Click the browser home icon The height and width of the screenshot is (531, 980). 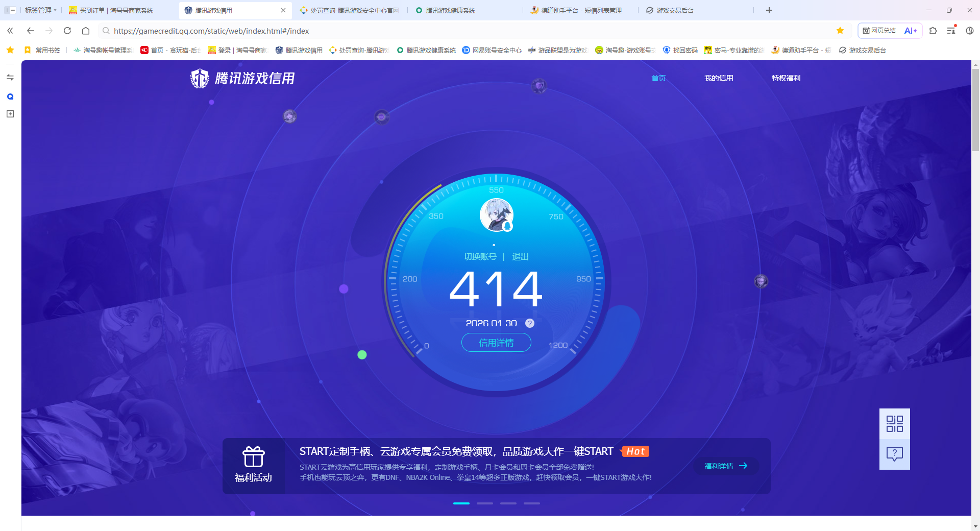[85, 31]
